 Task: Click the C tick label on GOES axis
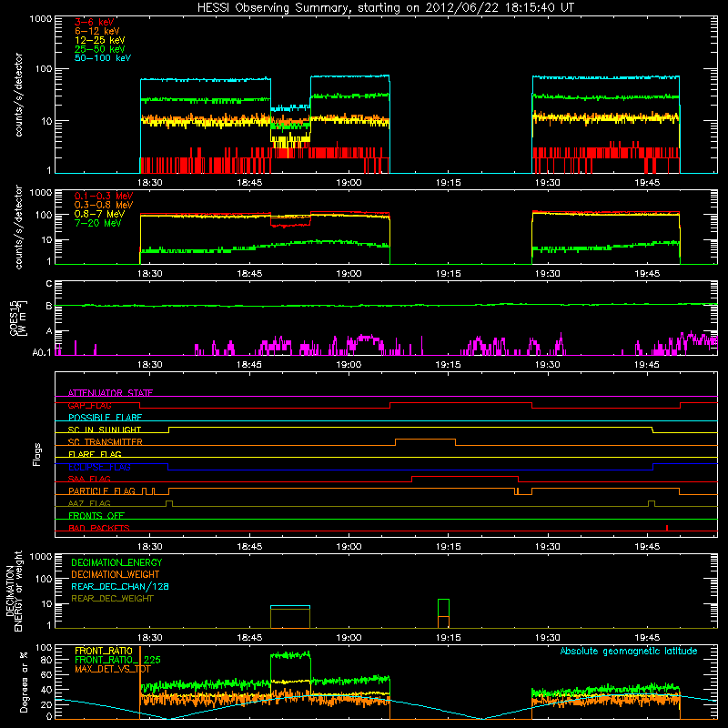pos(49,284)
